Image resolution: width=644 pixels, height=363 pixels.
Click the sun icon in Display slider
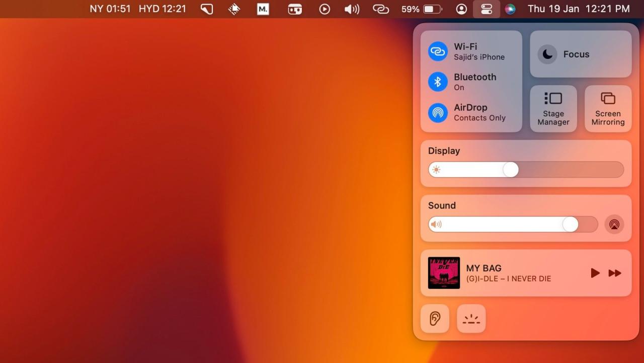click(x=436, y=170)
